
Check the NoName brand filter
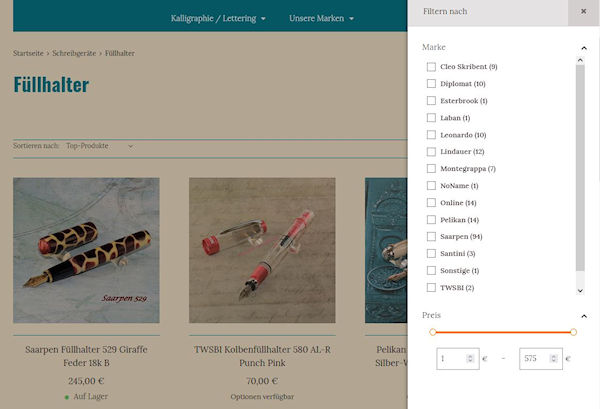(431, 186)
